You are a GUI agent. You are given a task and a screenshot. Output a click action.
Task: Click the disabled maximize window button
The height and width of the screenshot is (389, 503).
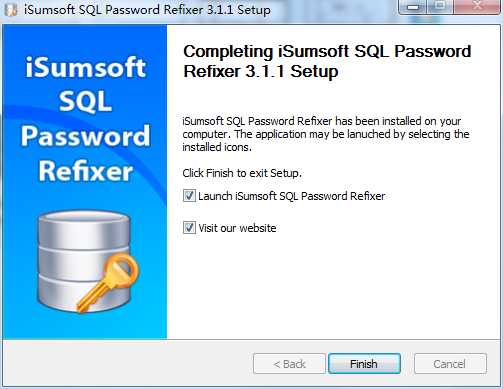(440, 7)
